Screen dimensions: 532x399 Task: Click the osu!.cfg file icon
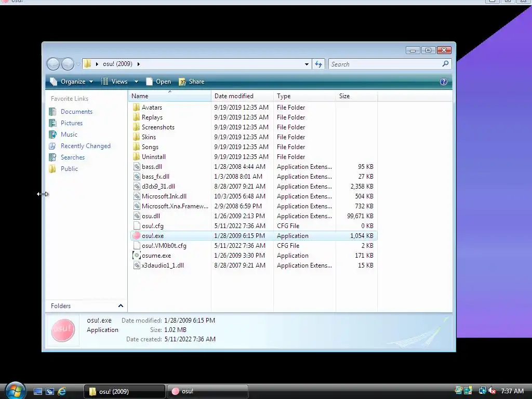point(137,225)
